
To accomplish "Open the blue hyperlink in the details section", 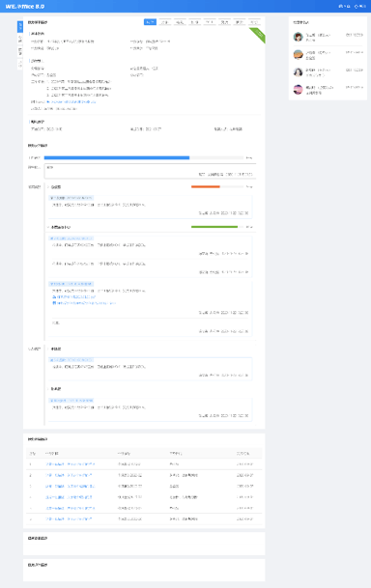I will [71, 101].
